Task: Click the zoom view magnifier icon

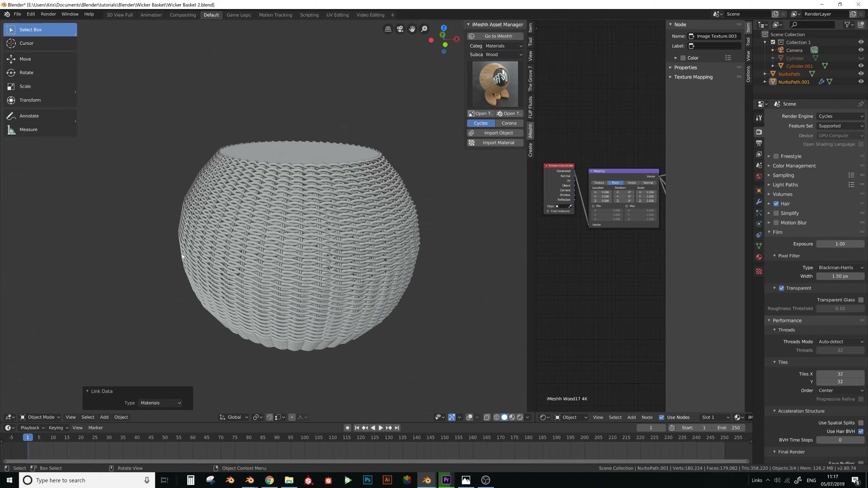Action: pos(425,29)
